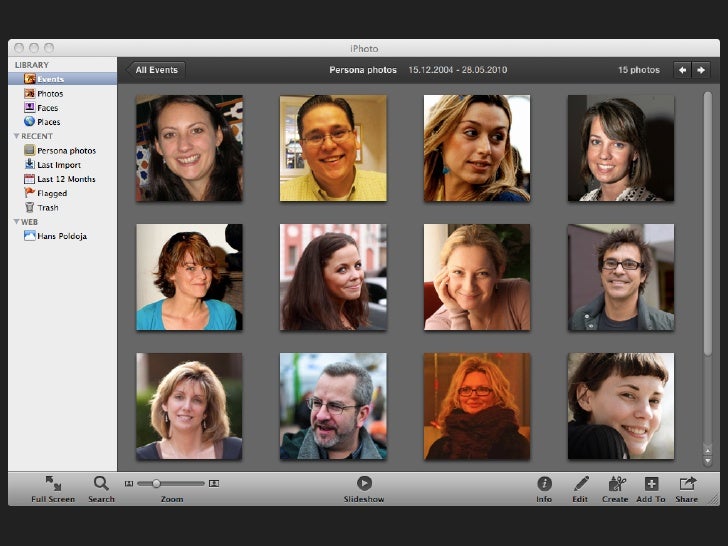Enter Full Screen mode
Image resolution: width=728 pixels, height=546 pixels.
coord(53,489)
